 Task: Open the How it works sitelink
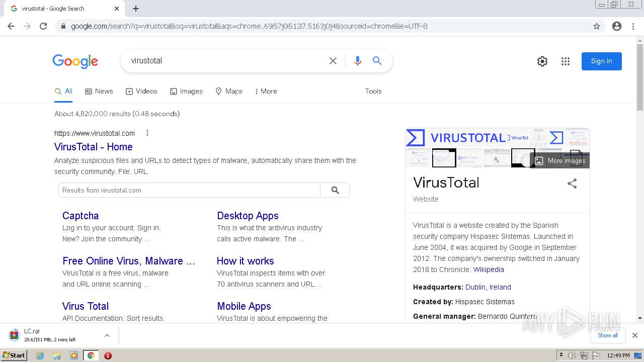(246, 261)
